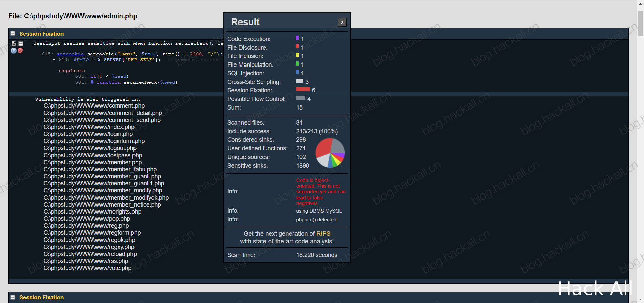Follow the RIPS link in the Result window
This screenshot has width=644, height=303.
point(323,234)
